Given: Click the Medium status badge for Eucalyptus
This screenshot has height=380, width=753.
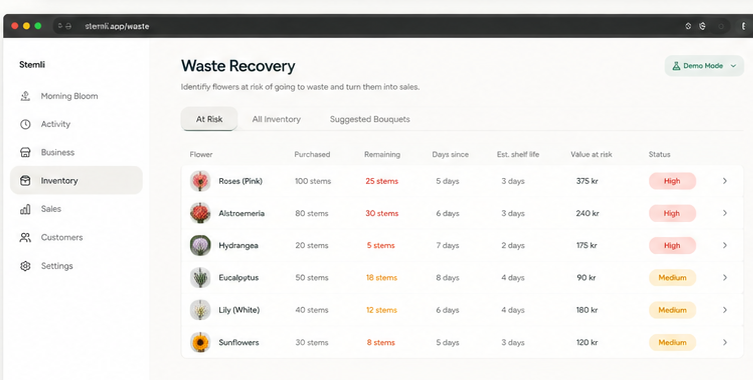Looking at the screenshot, I should (x=672, y=278).
